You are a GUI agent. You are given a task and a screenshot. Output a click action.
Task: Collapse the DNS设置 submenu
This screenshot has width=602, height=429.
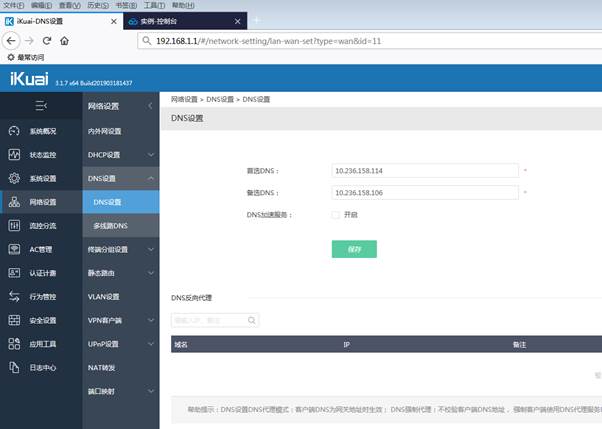click(x=150, y=179)
